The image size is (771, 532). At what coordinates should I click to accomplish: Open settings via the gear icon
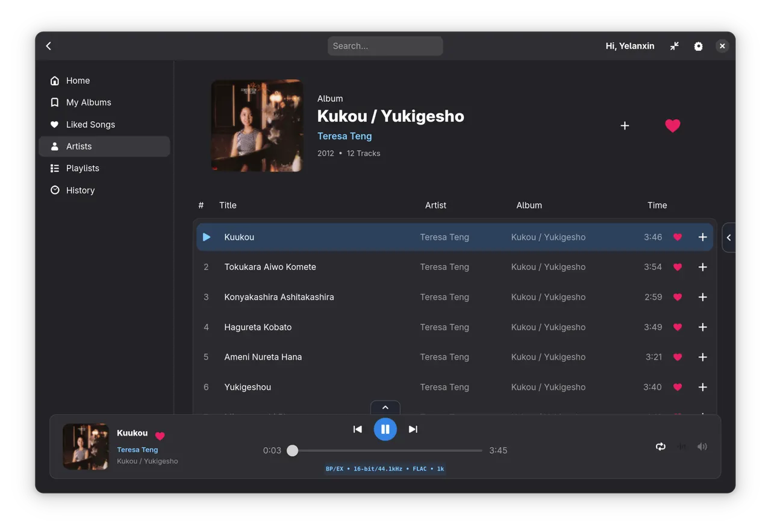[x=698, y=46]
